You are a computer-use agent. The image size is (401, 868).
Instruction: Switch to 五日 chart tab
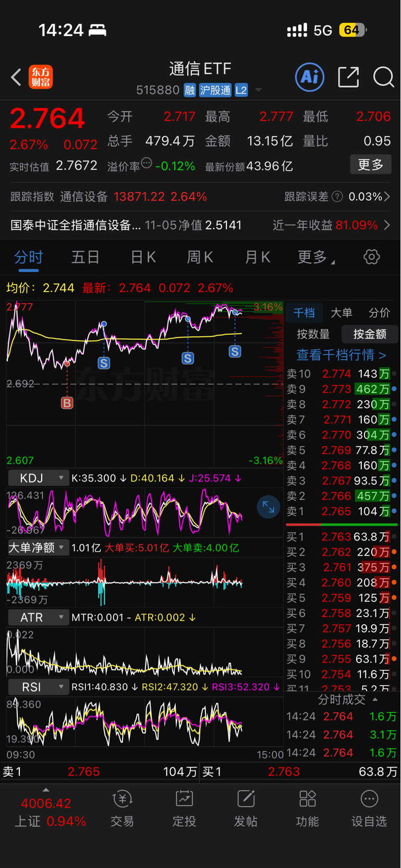tap(86, 258)
